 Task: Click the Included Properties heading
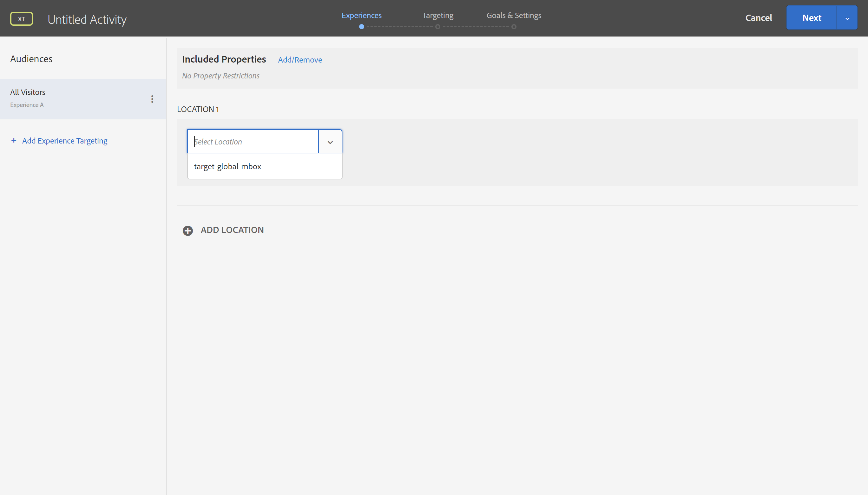pos(224,59)
